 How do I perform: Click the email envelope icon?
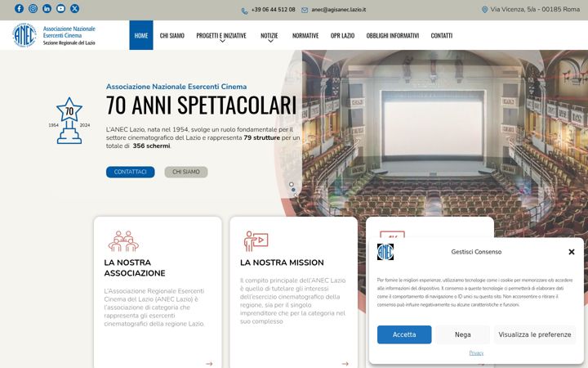[305, 10]
